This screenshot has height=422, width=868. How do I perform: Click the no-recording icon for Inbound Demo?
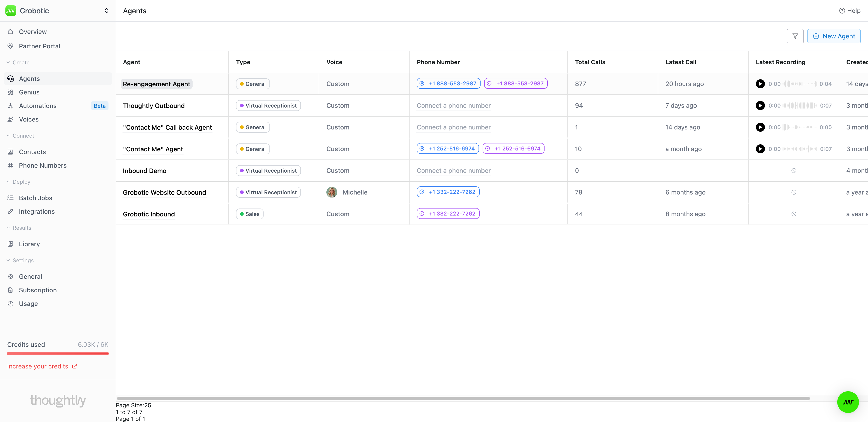click(x=794, y=171)
